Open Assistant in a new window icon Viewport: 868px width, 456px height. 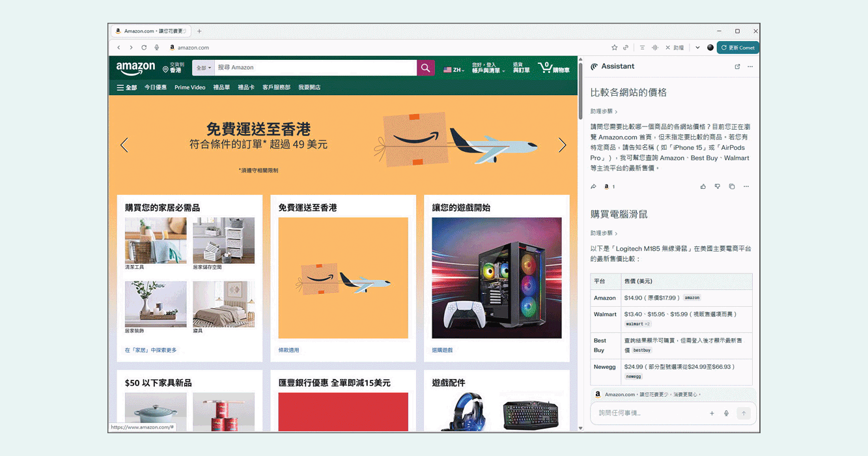(x=737, y=66)
